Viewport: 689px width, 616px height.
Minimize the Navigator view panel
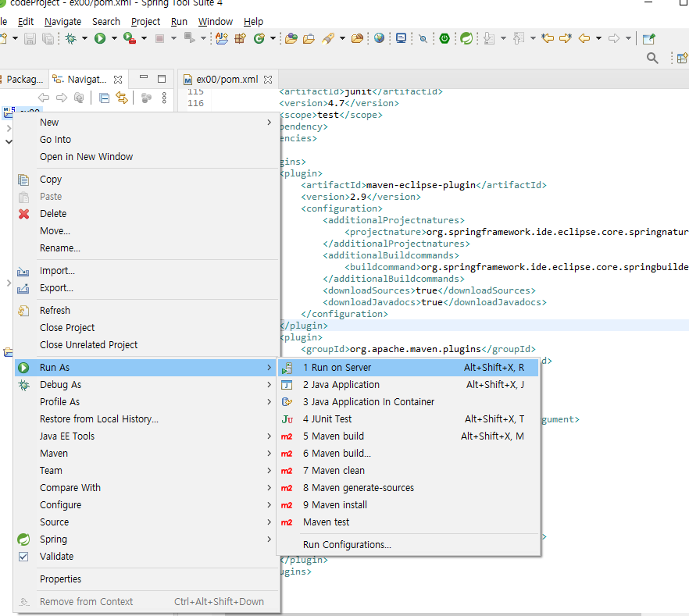[144, 77]
